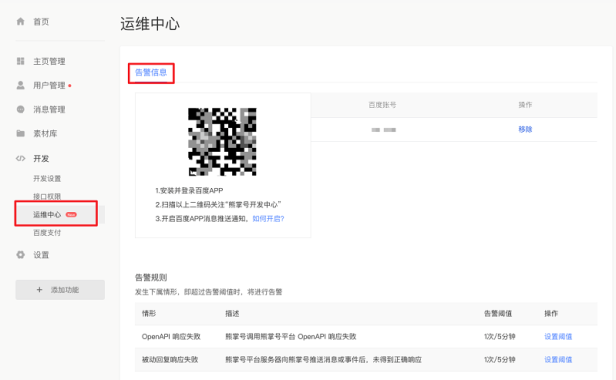This screenshot has width=616, height=380.
Task: Click the 百度账号 column header
Action: [382, 105]
